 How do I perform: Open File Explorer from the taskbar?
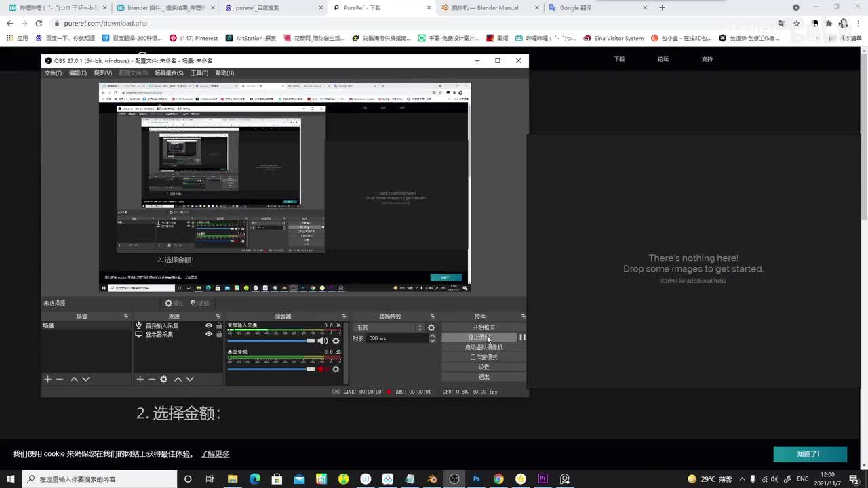(x=233, y=479)
